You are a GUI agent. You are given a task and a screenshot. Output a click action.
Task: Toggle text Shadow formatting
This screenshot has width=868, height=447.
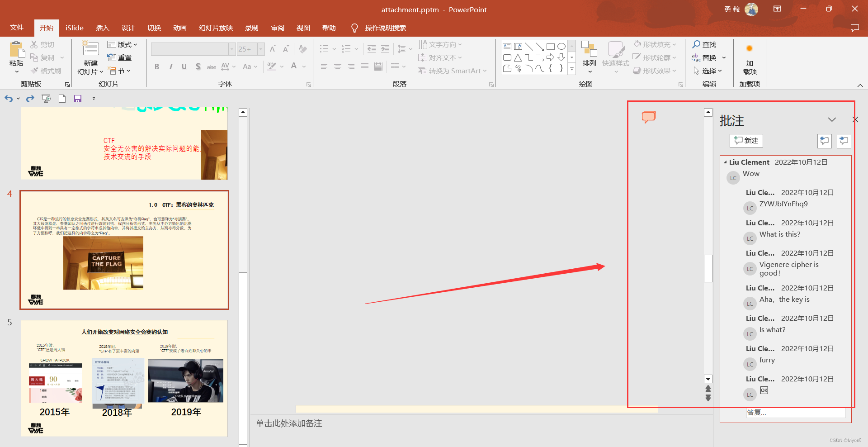(x=198, y=67)
